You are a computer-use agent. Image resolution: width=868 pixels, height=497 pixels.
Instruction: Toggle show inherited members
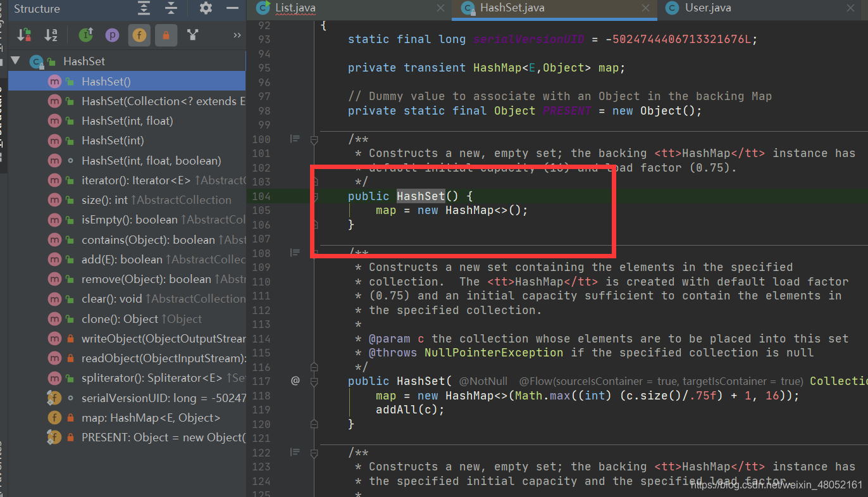86,35
